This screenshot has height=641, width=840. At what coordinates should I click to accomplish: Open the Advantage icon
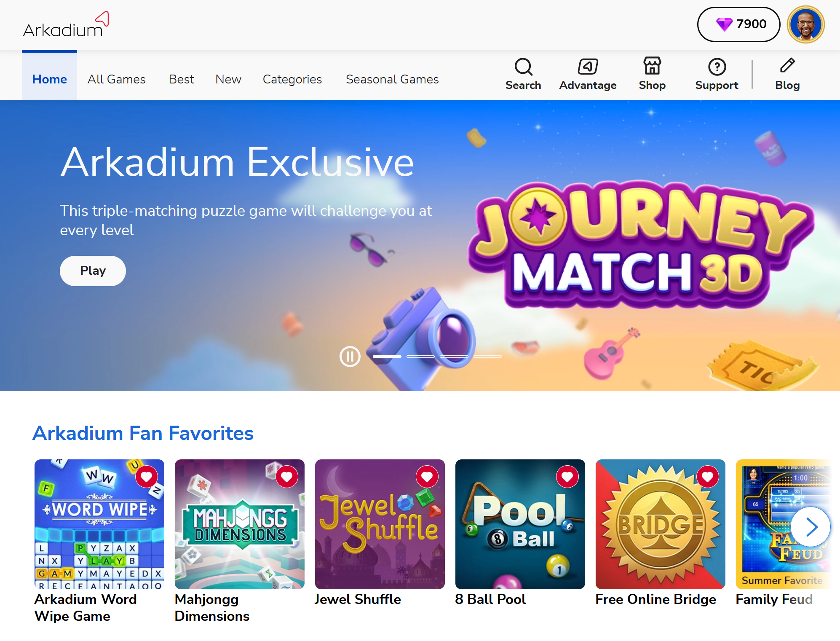588,67
